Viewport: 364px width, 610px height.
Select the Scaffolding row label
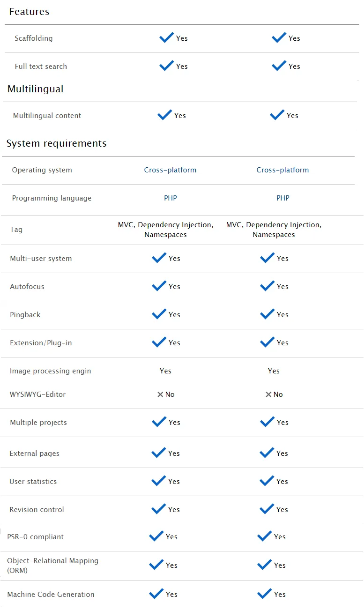pyautogui.click(x=33, y=38)
